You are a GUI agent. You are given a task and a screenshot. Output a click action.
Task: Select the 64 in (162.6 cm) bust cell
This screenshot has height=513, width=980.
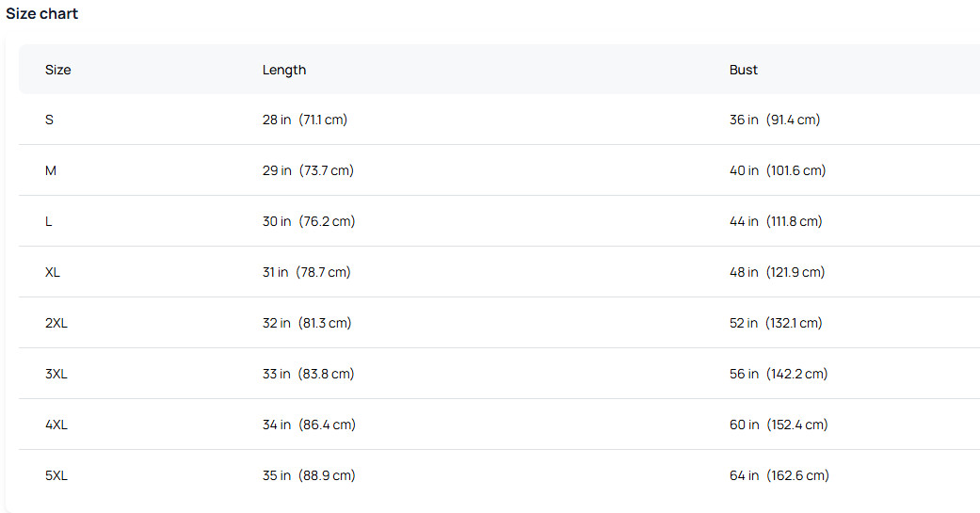(x=779, y=476)
